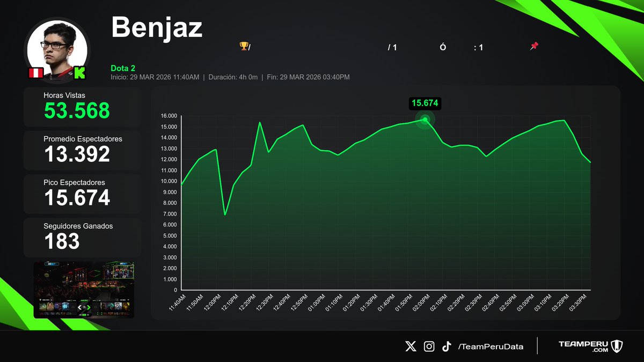Click the 03:00PM x-axis label
Screen dimensions: 644x362
tap(524, 302)
